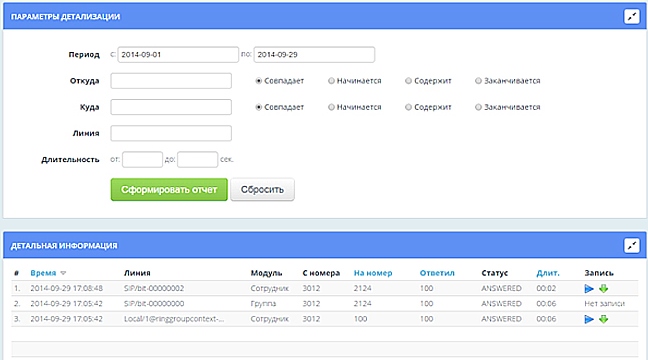Image resolution: width=648 pixels, height=360 pixels.
Task: Collapse the Детальная информация panel
Action: tap(631, 246)
